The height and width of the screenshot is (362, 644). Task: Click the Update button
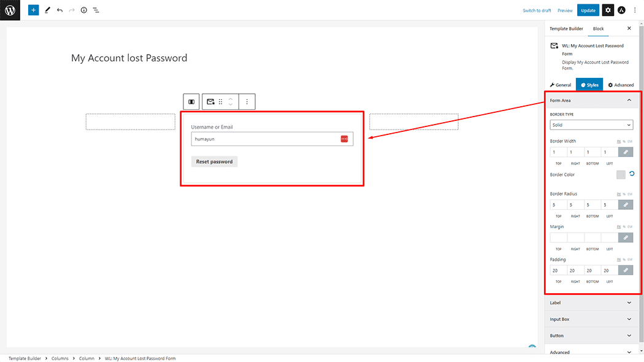tap(588, 10)
